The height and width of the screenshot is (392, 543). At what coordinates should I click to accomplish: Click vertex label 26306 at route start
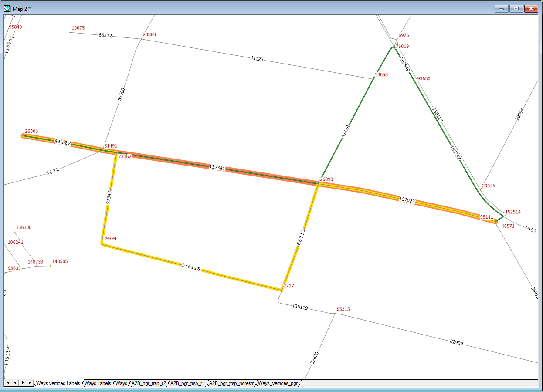(31, 131)
